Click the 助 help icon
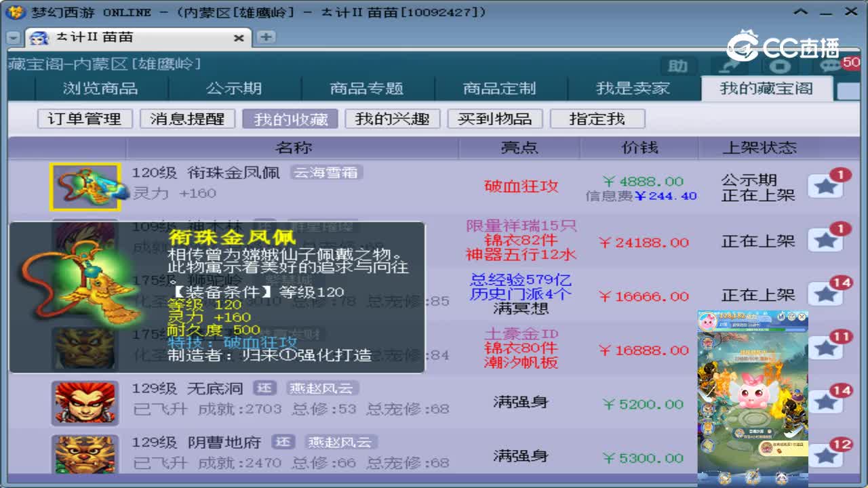Viewport: 868px width, 488px height. [x=677, y=66]
